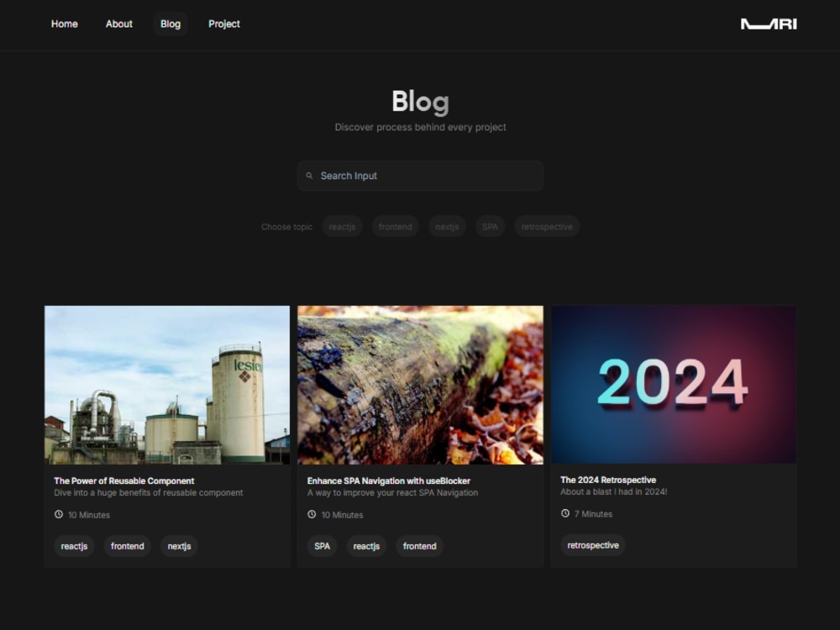Filter by the retrospective topic chip

(x=547, y=227)
